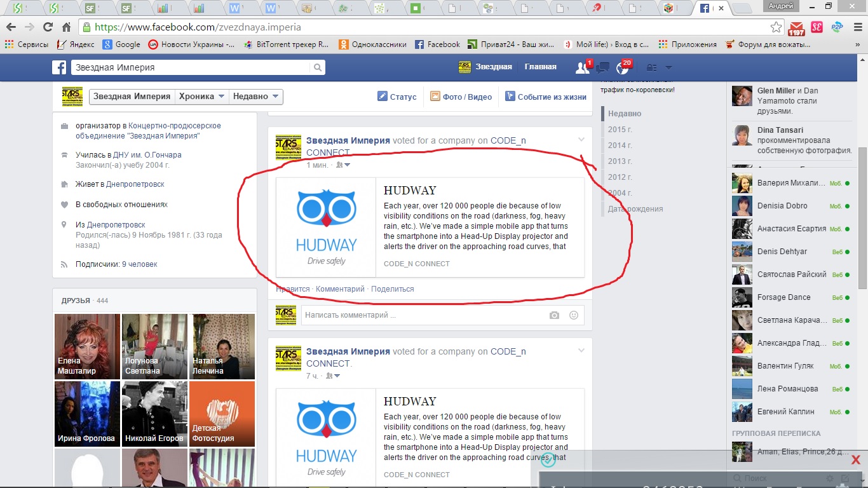Screen dimensions: 868x488
Task: Open chat with Forsage Dance
Action: (790, 297)
